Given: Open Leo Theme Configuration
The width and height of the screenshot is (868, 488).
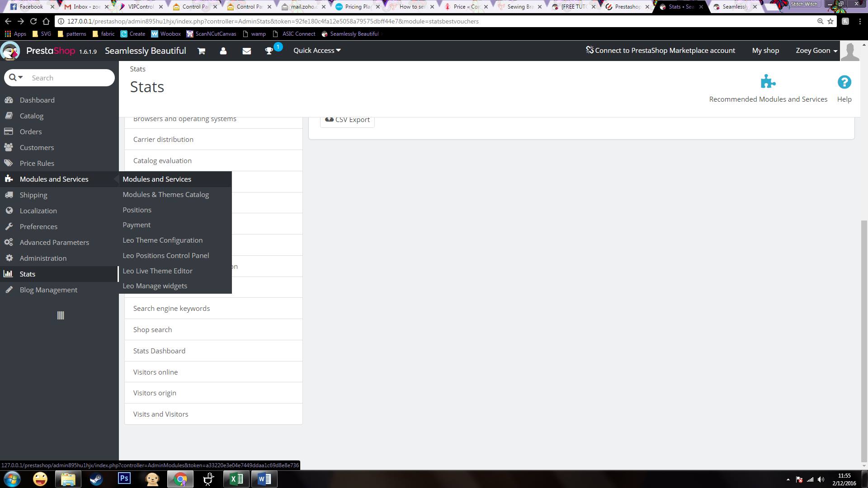Looking at the screenshot, I should pos(163,240).
